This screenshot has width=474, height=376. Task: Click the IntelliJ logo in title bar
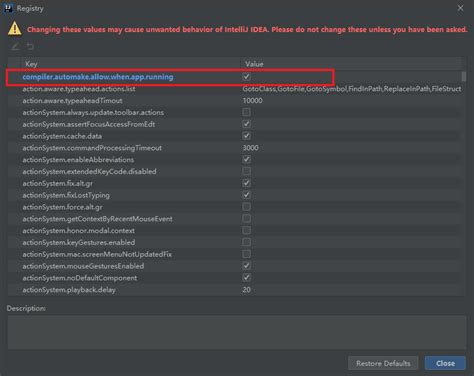click(8, 8)
